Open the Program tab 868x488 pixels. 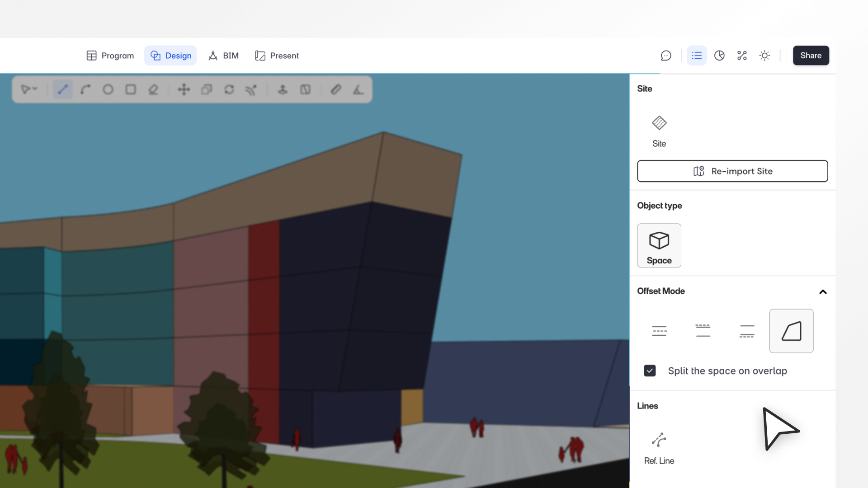[x=110, y=56]
